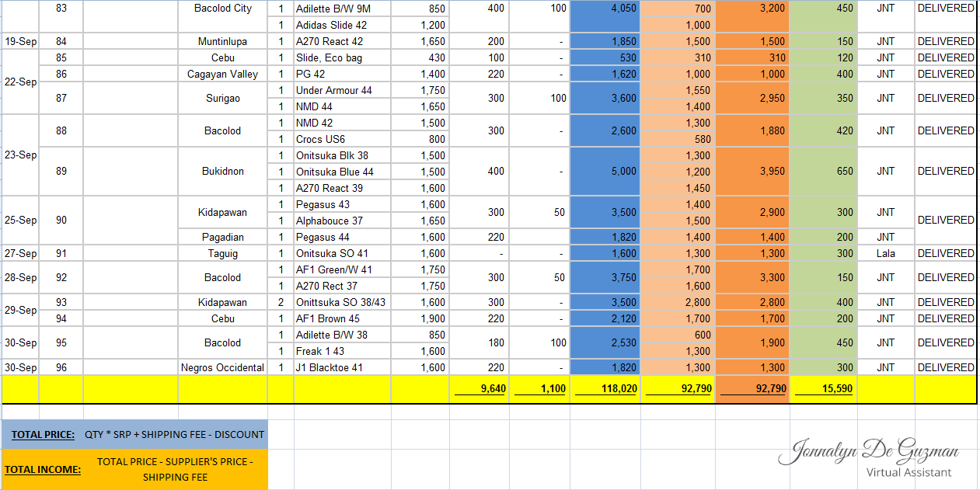This screenshot has height=490, width=980.
Task: Select the 'A270 Rect 37' cell
Action: click(342, 286)
